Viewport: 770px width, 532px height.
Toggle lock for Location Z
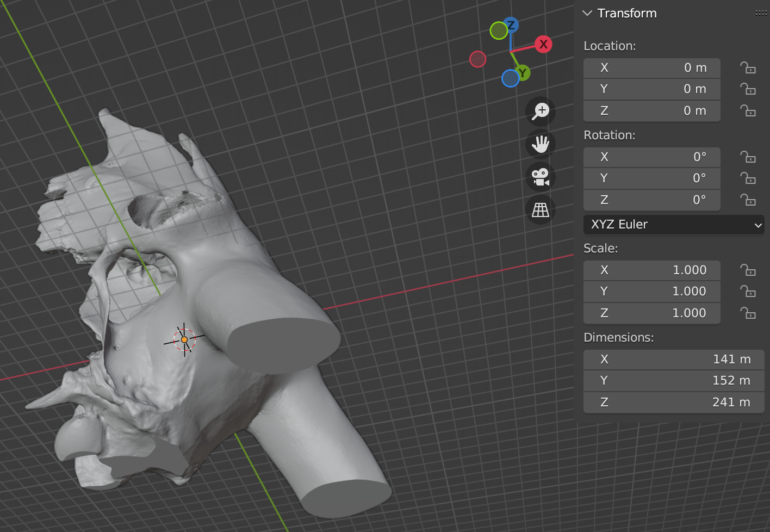(x=748, y=110)
